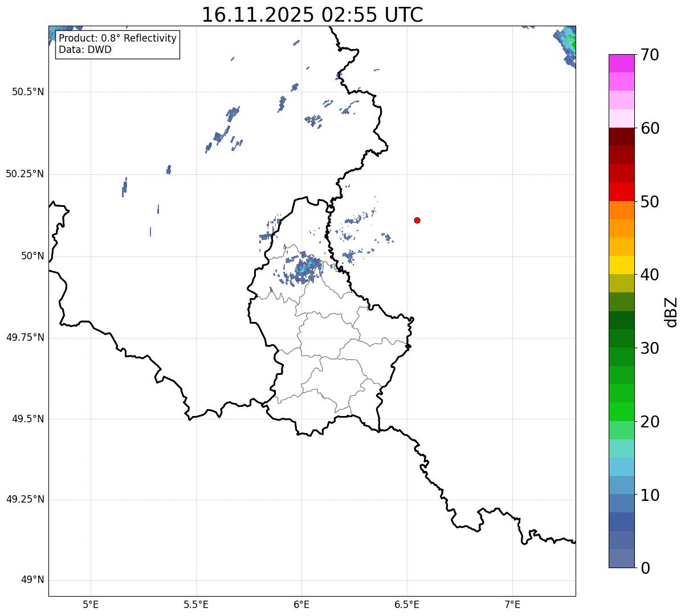The image size is (685, 616).
Task: Click the red location marker dot
Action: [x=417, y=220]
